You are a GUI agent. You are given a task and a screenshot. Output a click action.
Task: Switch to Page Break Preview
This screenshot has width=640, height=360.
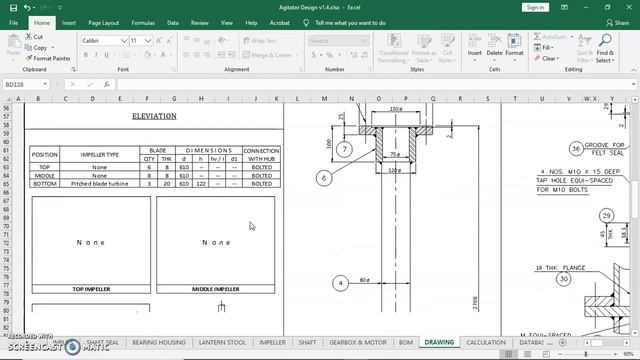[546, 354]
